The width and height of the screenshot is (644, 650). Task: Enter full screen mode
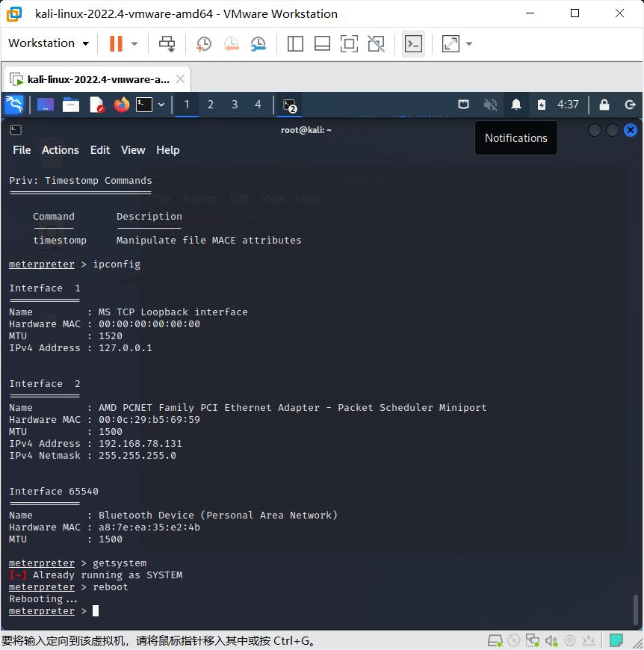coord(349,43)
